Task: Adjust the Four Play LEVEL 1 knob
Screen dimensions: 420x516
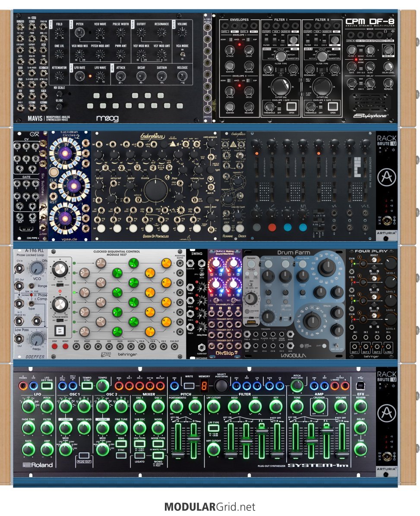Action: (390, 263)
